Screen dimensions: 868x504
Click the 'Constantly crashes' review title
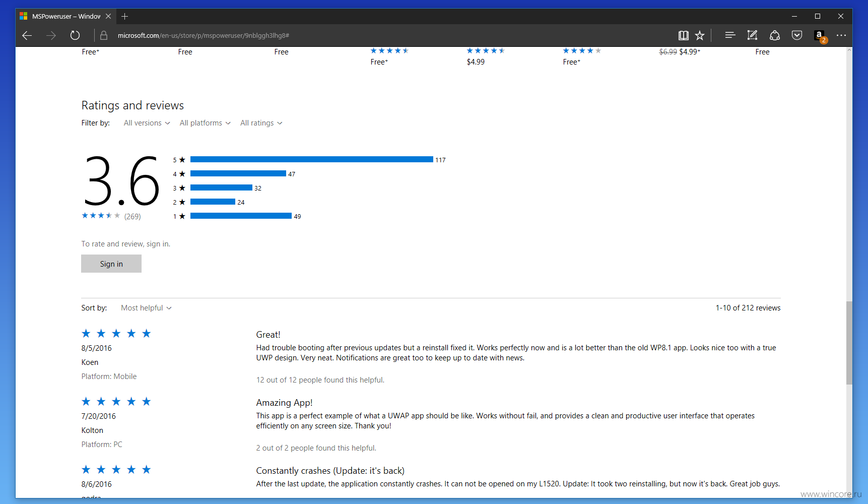pyautogui.click(x=330, y=471)
